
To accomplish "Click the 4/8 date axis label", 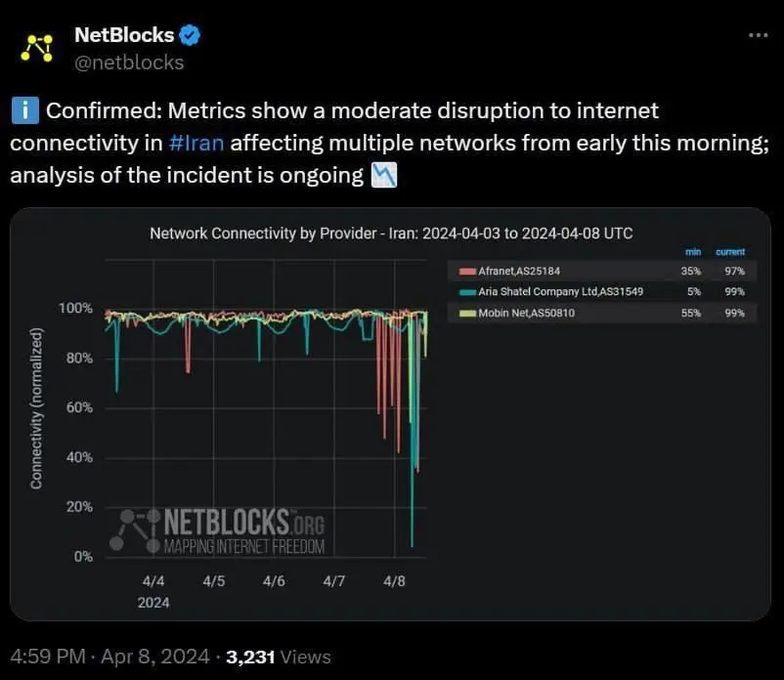I will (394, 581).
